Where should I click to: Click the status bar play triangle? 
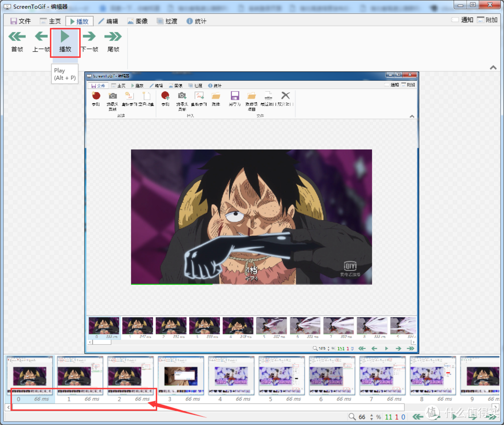pos(455,417)
